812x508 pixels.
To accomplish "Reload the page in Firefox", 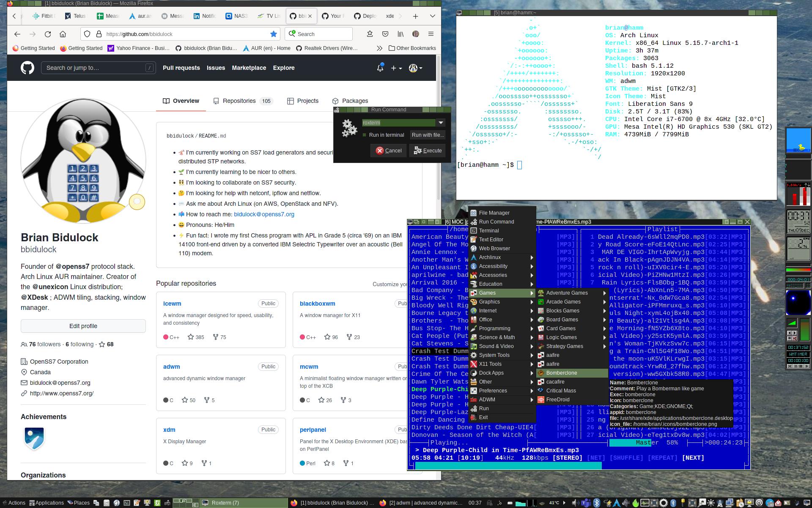I will coord(48,34).
